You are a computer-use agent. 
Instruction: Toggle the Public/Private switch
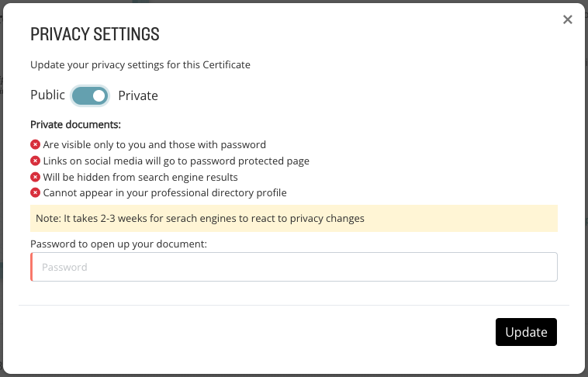[90, 96]
